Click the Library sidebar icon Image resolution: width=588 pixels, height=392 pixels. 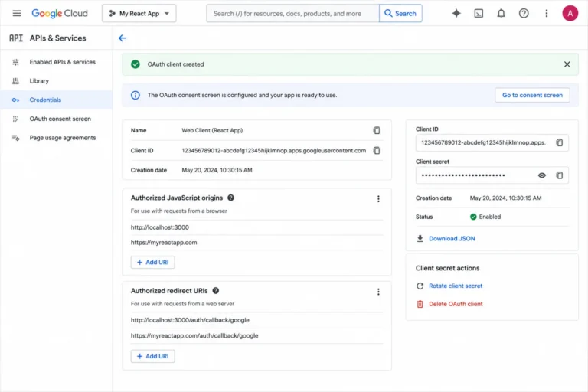tap(15, 80)
